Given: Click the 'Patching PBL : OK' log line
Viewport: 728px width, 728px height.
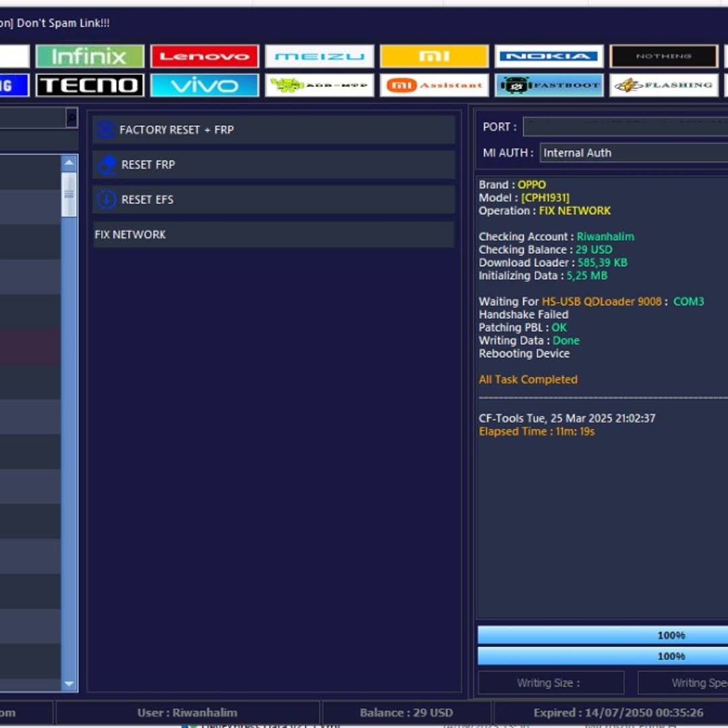Looking at the screenshot, I should pos(523,328).
